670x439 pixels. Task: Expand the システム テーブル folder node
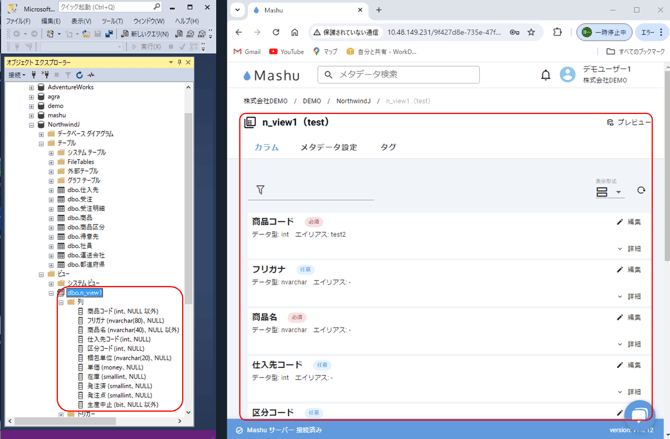tap(51, 153)
